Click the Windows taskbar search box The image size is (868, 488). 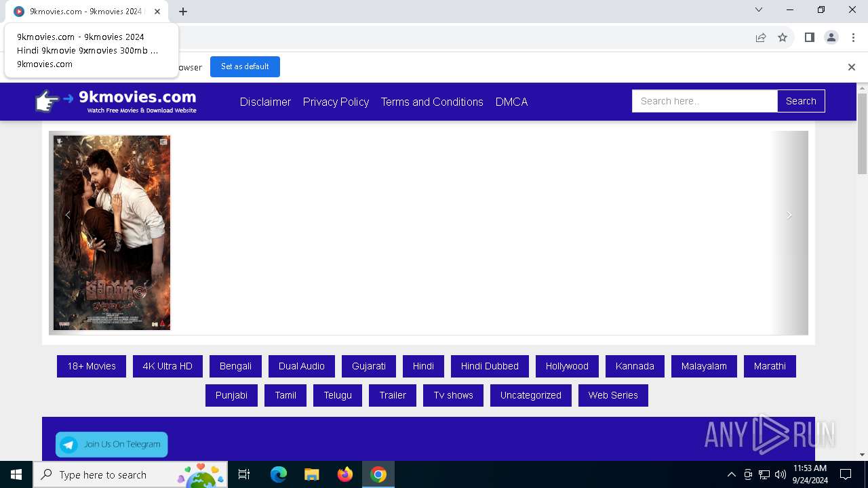point(130,474)
